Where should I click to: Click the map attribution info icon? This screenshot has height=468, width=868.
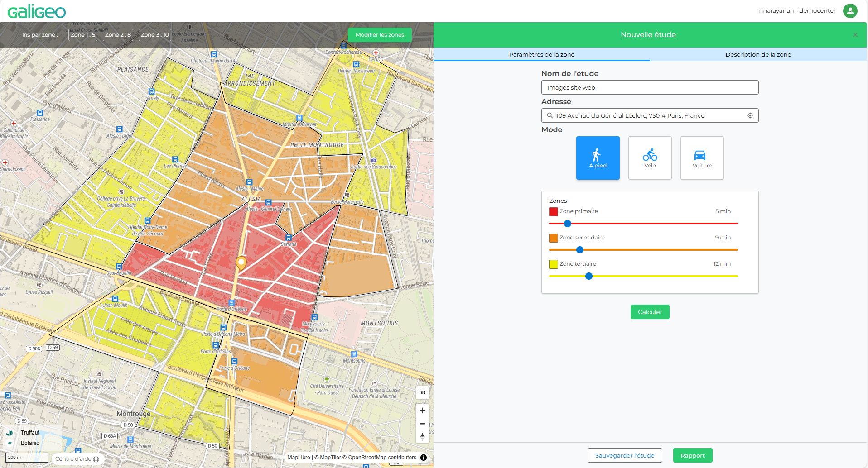[x=424, y=458]
